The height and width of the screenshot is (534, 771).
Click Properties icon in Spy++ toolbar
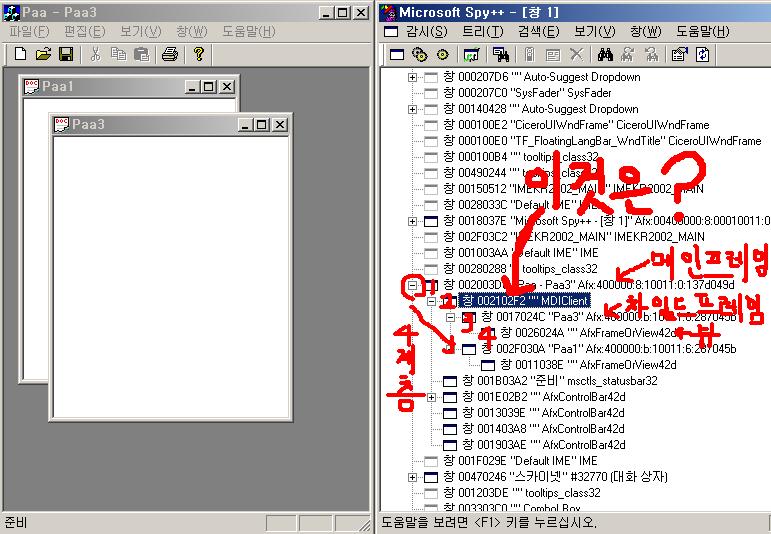click(x=680, y=55)
